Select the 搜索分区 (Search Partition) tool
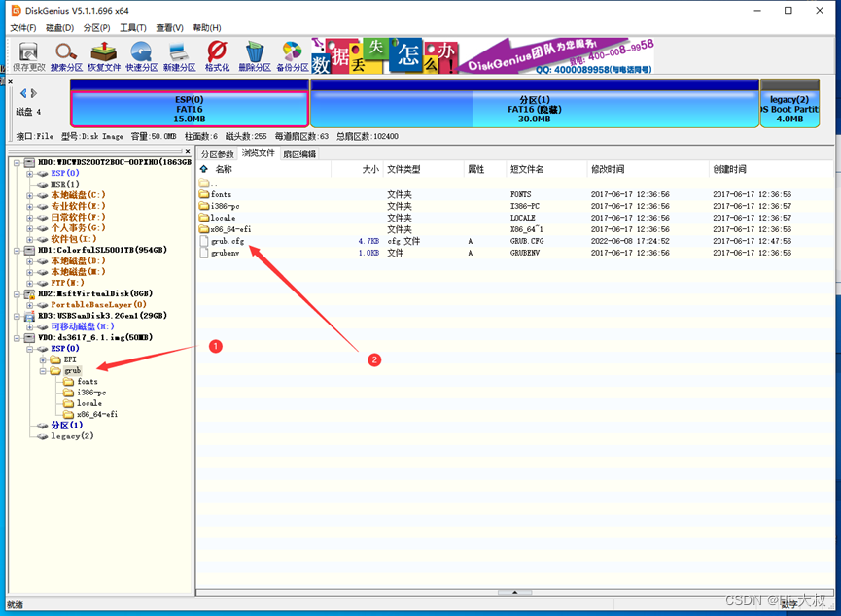The height and width of the screenshot is (616, 841). pyautogui.click(x=66, y=53)
